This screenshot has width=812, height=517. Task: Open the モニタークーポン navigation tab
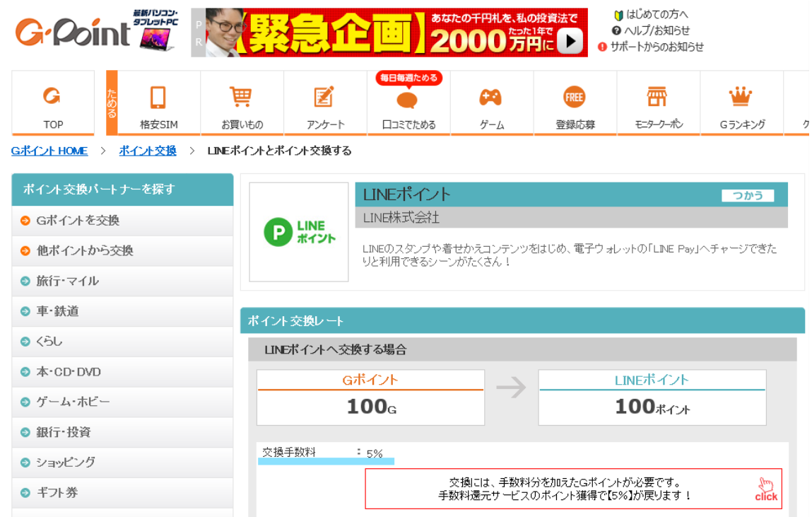click(659, 103)
